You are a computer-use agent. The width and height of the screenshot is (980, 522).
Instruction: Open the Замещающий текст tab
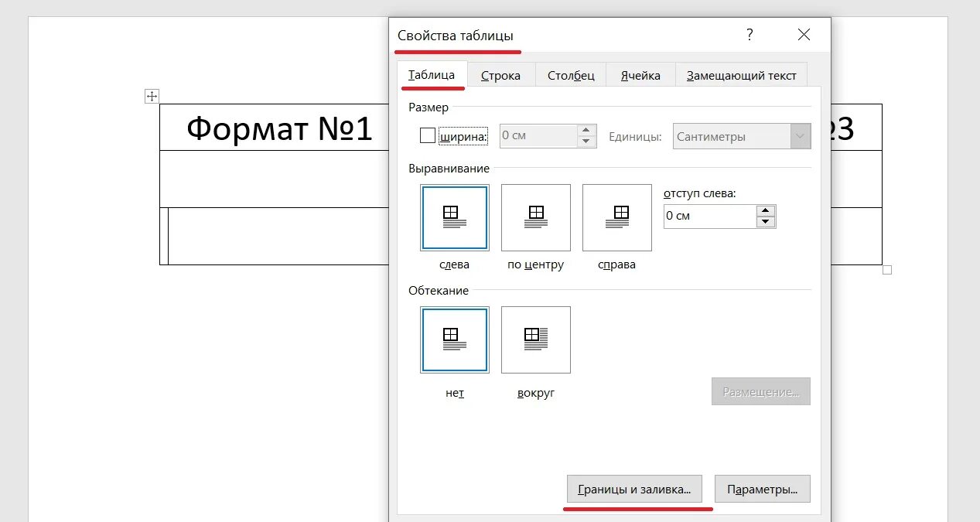(741, 75)
